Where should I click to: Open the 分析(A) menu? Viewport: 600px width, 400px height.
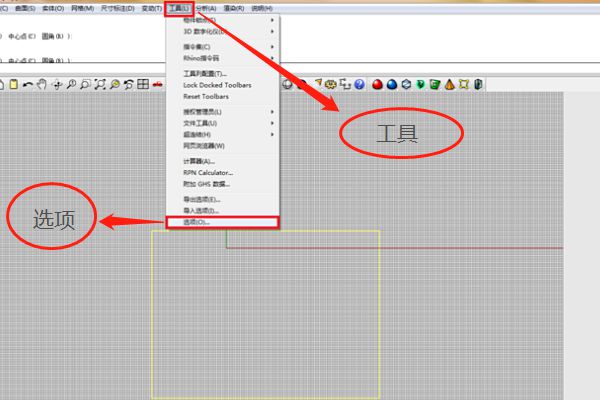coord(207,8)
